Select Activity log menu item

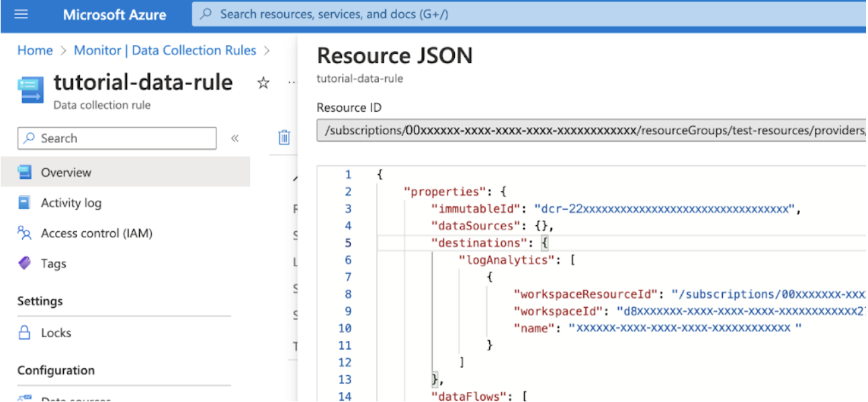tap(71, 203)
